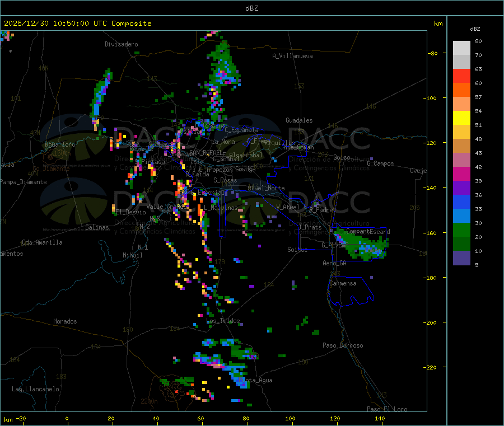Click the Guico map label
Image resolution: width=504 pixels, height=426 pixels.
click(342, 158)
